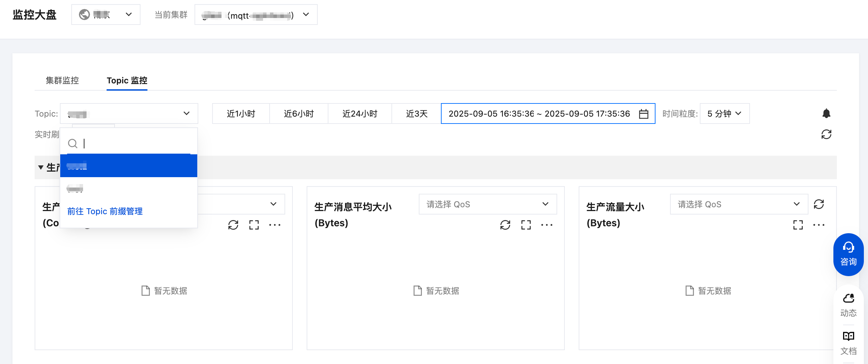Open the calendar icon in date range
Screen dimensions: 868x364
point(643,114)
